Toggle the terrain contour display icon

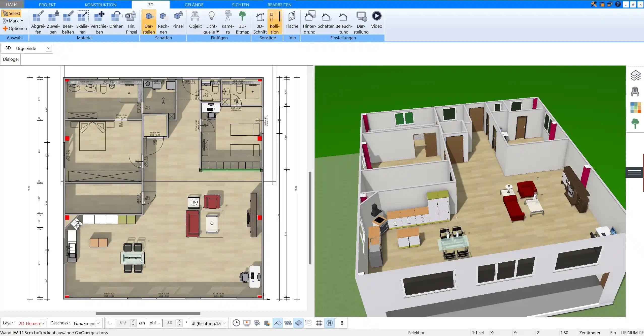(308, 323)
